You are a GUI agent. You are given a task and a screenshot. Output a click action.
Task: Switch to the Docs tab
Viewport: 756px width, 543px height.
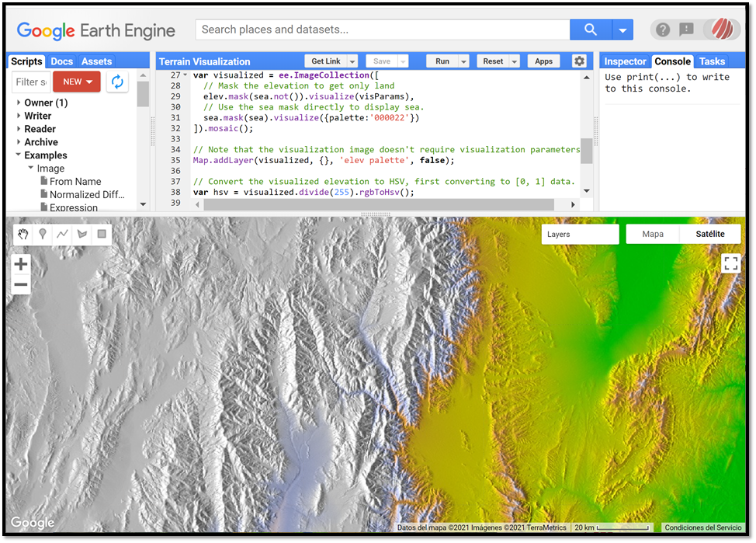coord(62,61)
